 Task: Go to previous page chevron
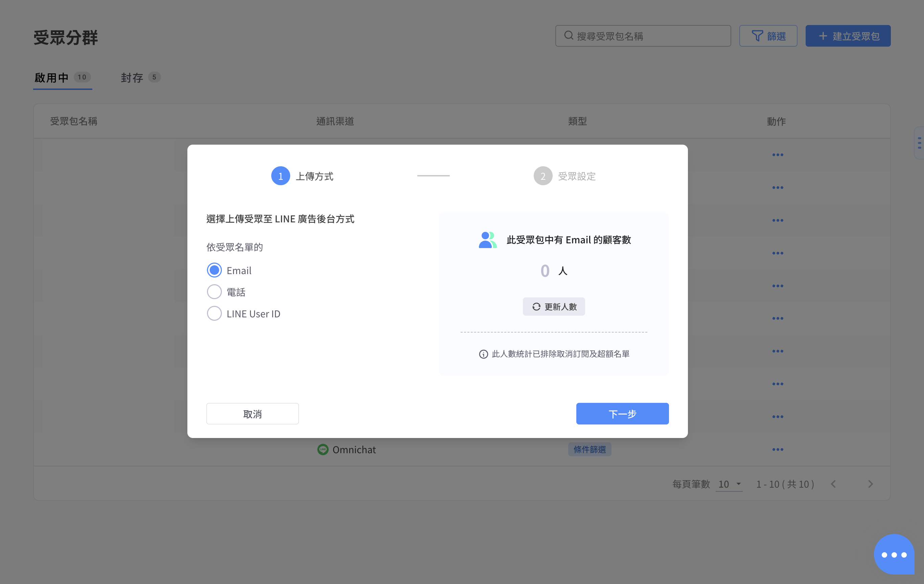coord(833,484)
